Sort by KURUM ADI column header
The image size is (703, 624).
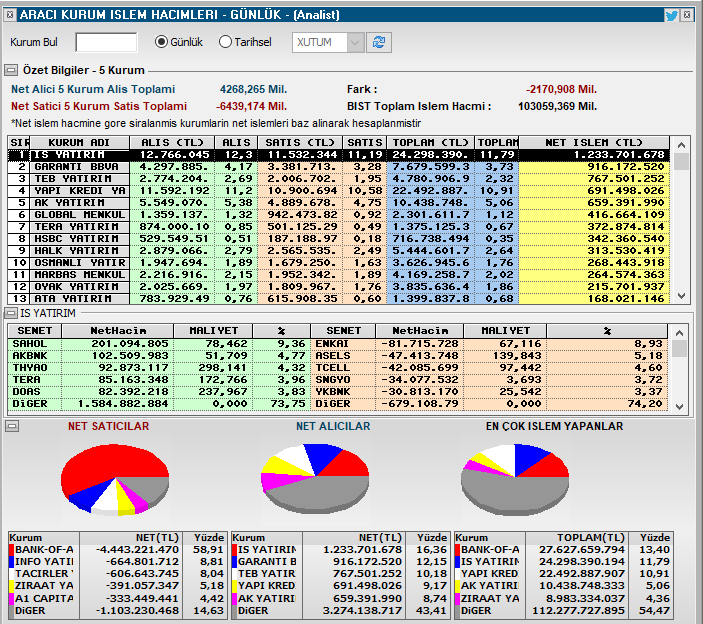(x=79, y=143)
